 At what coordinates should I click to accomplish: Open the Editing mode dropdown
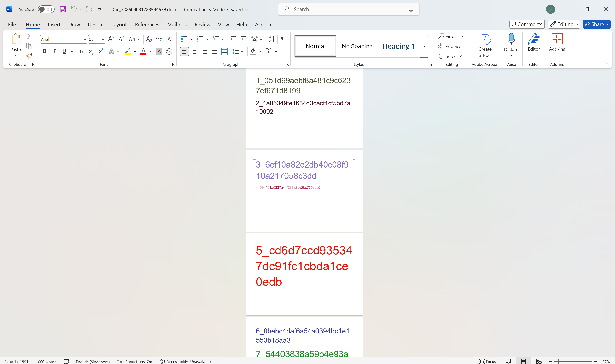click(564, 24)
